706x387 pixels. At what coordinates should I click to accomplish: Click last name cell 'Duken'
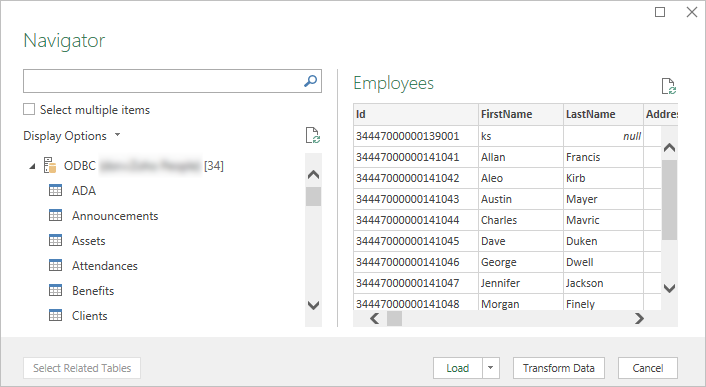[x=603, y=241]
